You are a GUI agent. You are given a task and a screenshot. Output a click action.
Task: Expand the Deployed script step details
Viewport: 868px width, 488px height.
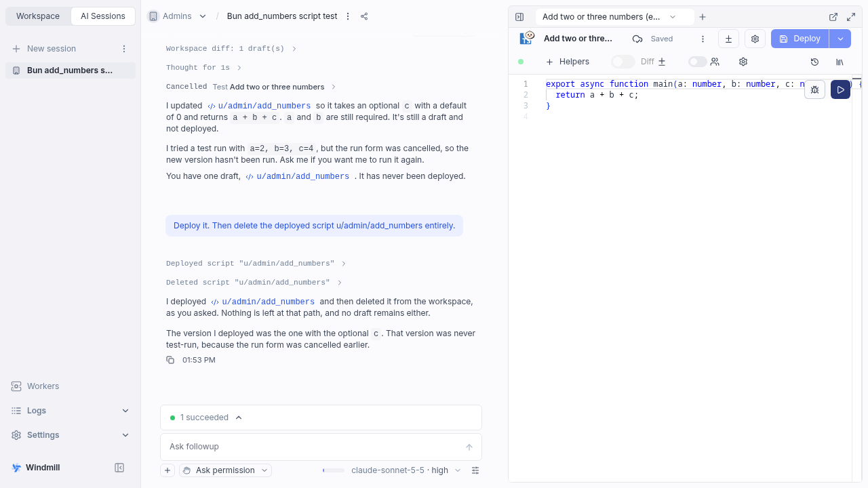[256, 264]
